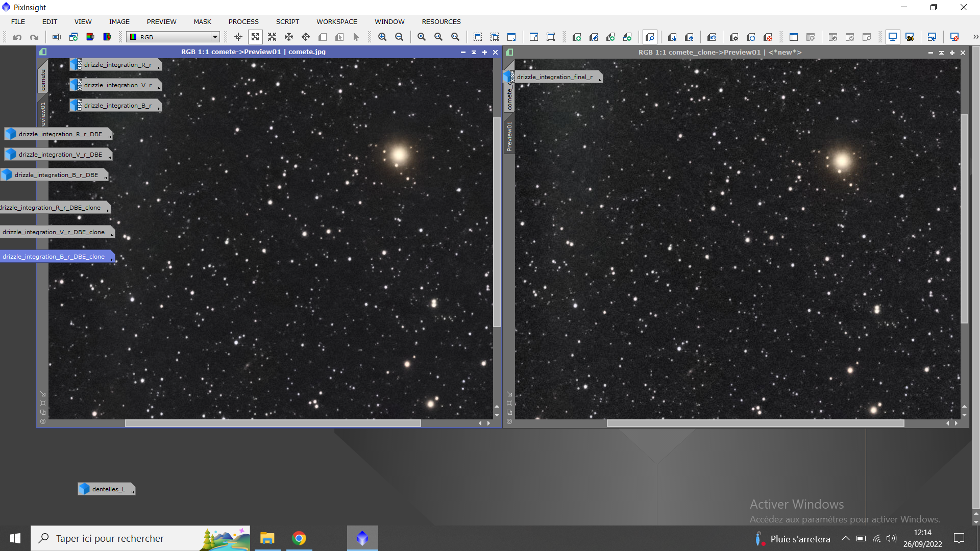Toggle the active Zoom to Fit mode button
980x551 pixels.
coord(255,37)
